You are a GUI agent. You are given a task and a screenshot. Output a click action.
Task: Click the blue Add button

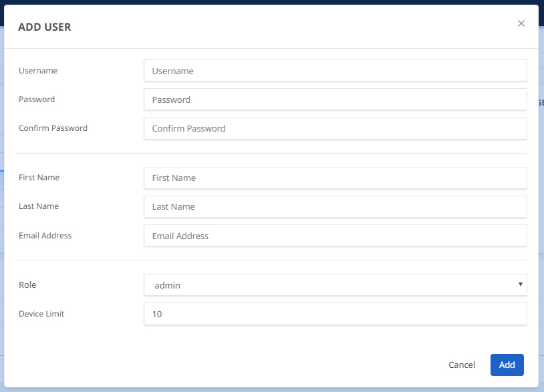coord(507,365)
